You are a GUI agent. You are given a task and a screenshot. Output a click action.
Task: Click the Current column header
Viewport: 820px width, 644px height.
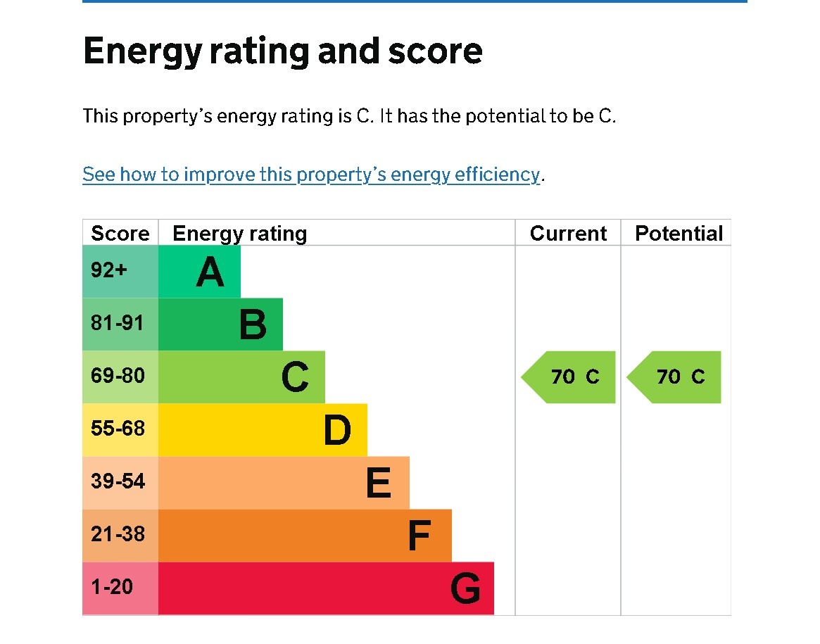click(568, 234)
